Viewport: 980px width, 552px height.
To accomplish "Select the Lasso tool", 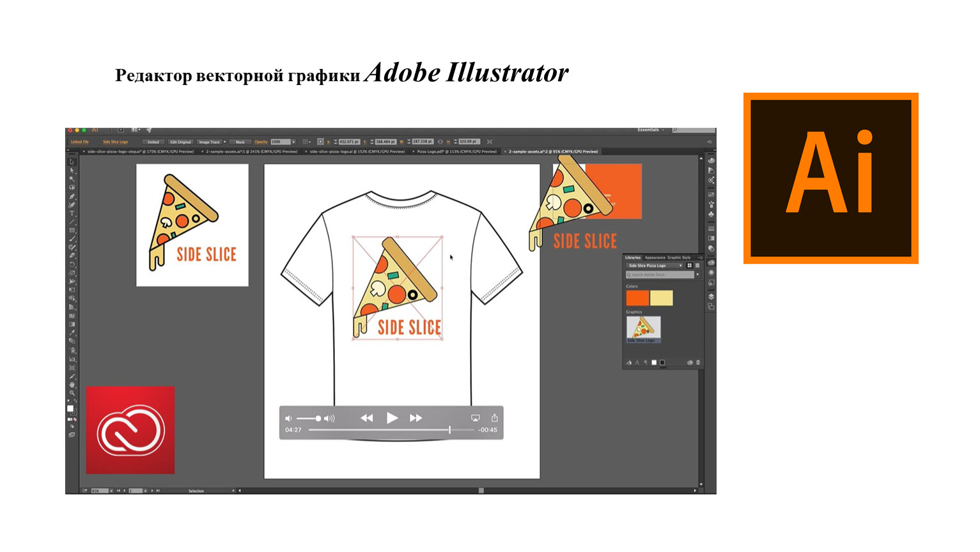I will [72, 188].
